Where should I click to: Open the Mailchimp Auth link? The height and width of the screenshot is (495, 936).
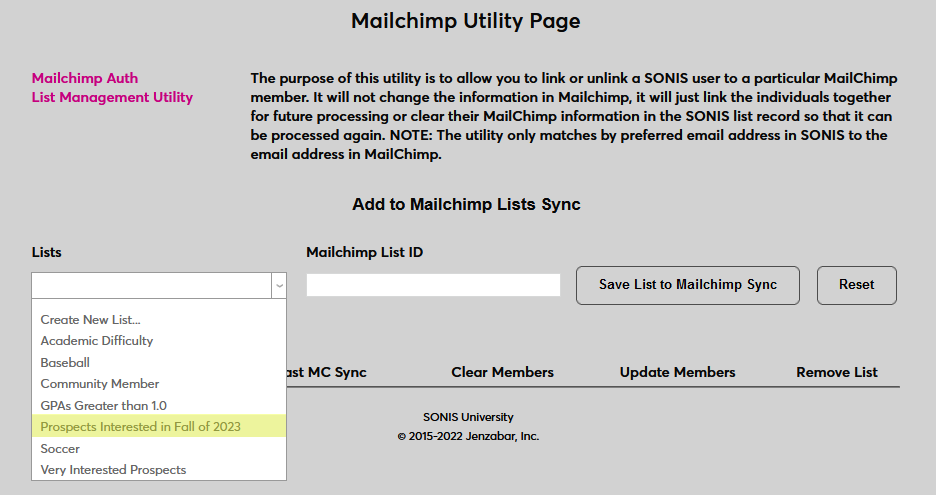point(85,78)
